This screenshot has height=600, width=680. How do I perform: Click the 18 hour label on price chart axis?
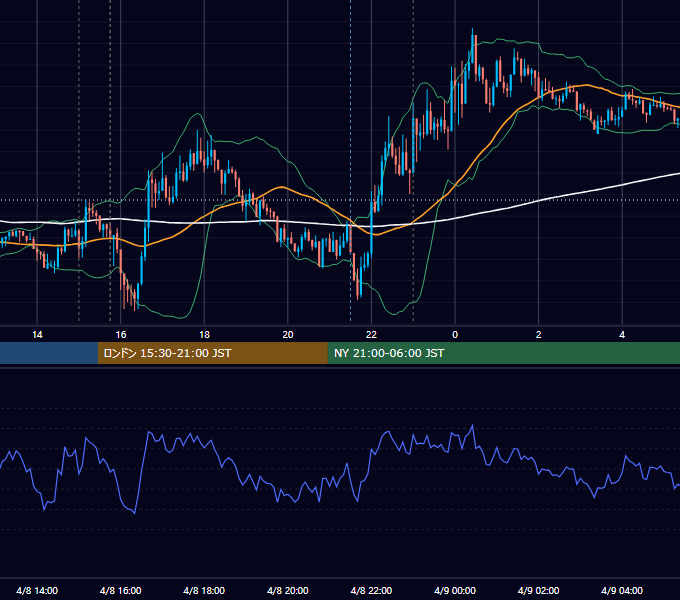click(x=204, y=335)
